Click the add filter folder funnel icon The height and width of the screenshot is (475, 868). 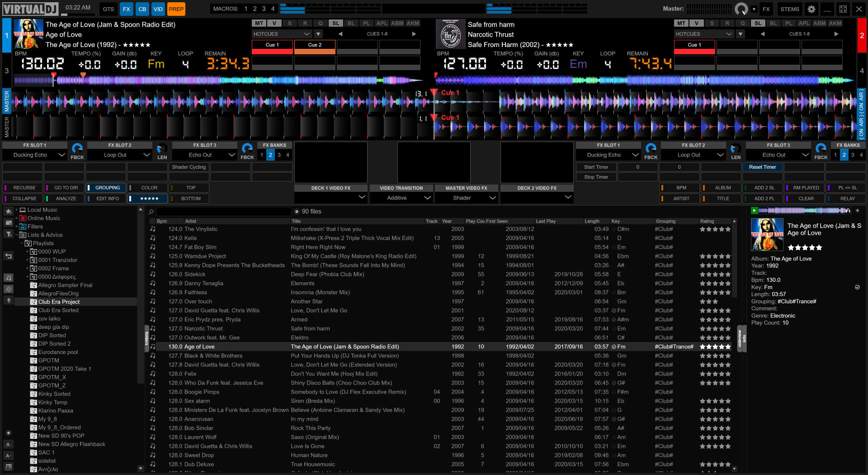point(9,234)
